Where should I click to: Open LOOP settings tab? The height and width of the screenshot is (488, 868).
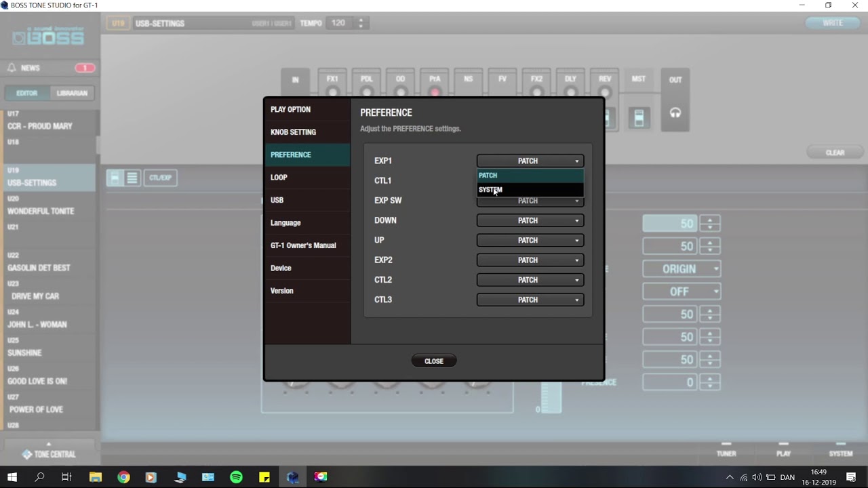click(x=307, y=178)
